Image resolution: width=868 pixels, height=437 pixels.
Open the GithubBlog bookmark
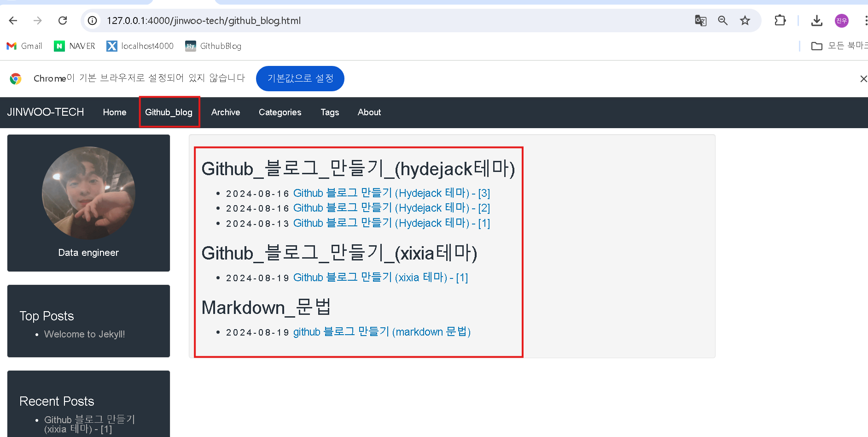(x=213, y=46)
